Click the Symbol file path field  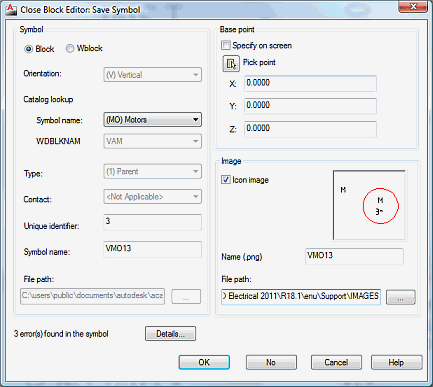92,296
